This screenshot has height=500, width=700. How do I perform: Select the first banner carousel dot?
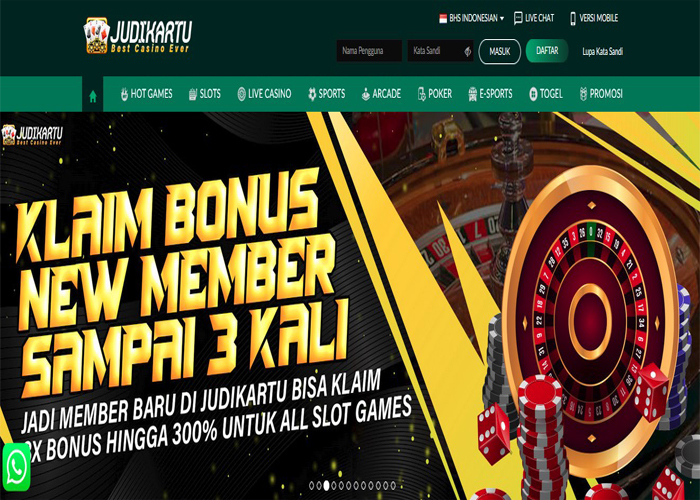312,485
